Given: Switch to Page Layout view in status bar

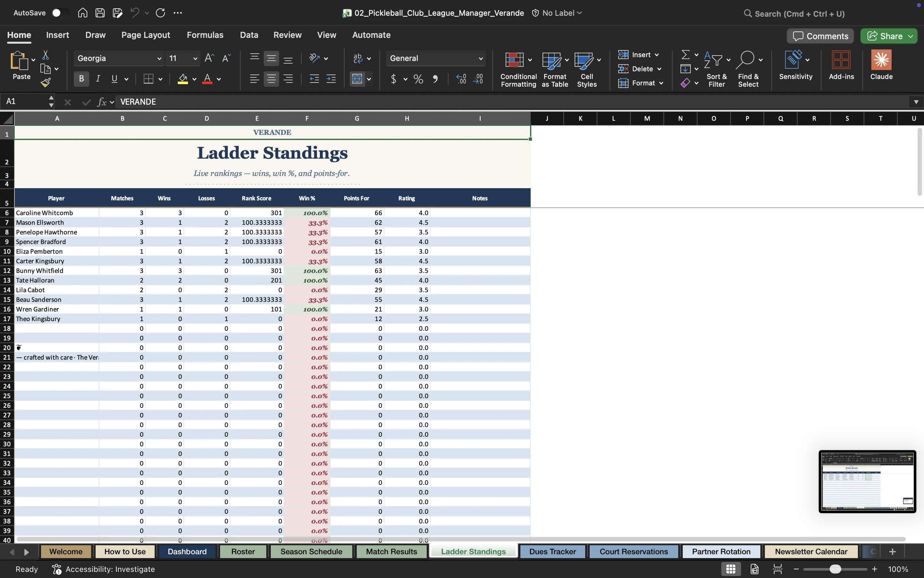Looking at the screenshot, I should pos(755,569).
